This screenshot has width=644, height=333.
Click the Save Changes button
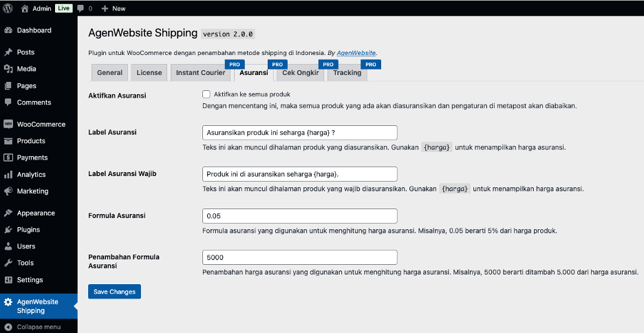pyautogui.click(x=115, y=292)
